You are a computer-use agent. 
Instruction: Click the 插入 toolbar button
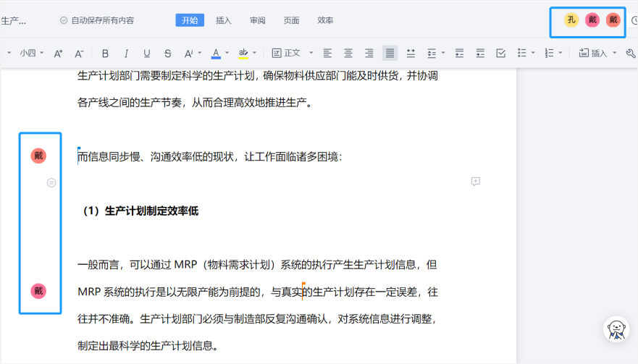(x=593, y=54)
